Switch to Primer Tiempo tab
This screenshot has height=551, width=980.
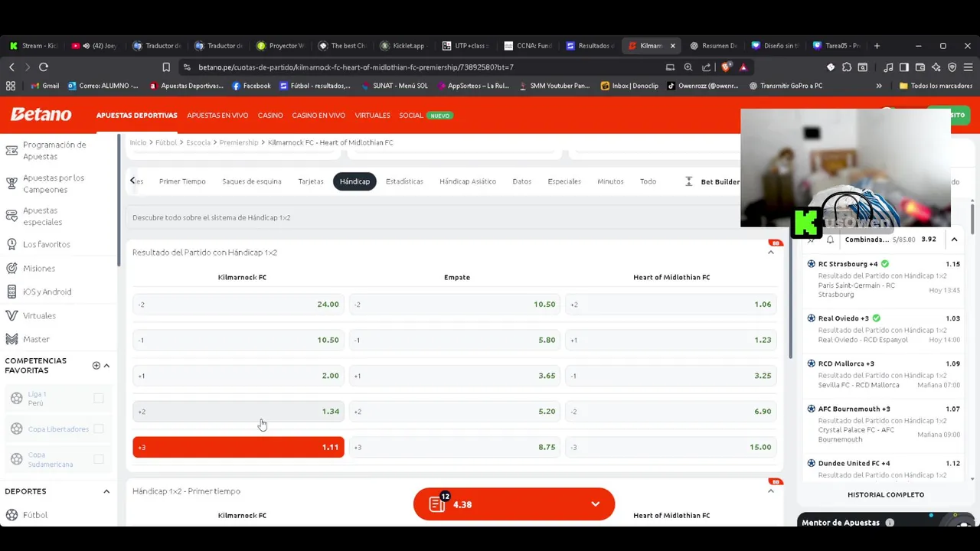point(182,181)
